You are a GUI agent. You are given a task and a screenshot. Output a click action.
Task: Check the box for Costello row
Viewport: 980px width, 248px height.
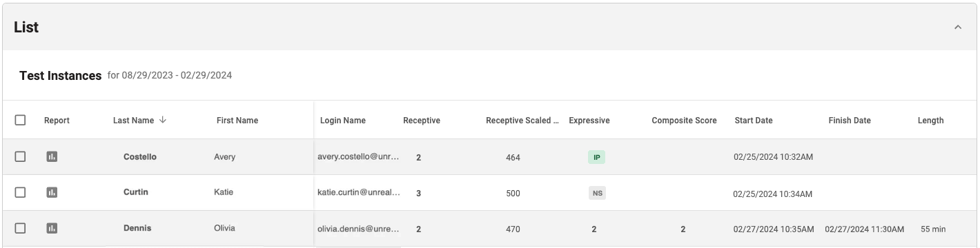tap(21, 157)
